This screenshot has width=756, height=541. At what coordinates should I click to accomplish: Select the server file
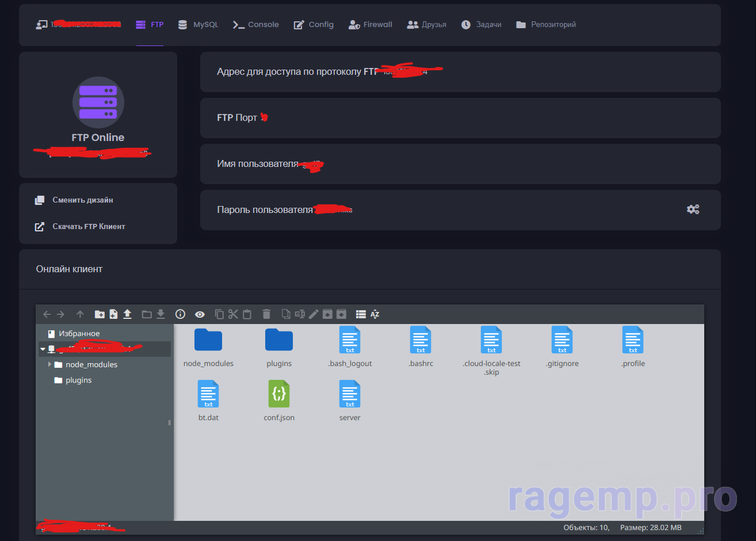(x=350, y=401)
